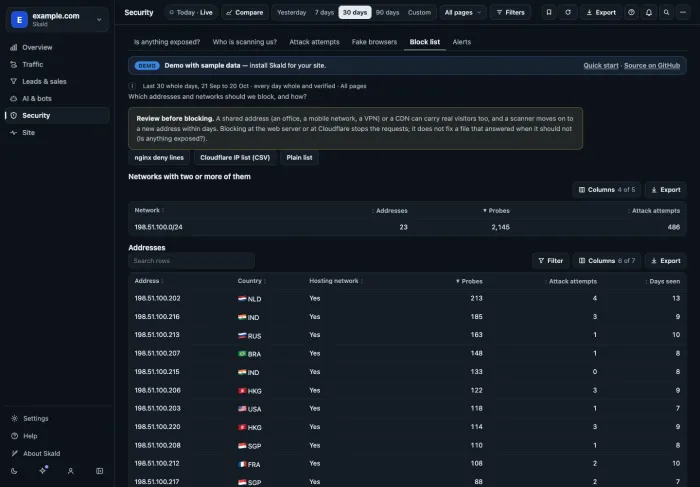Select the 7 days range

pos(324,12)
